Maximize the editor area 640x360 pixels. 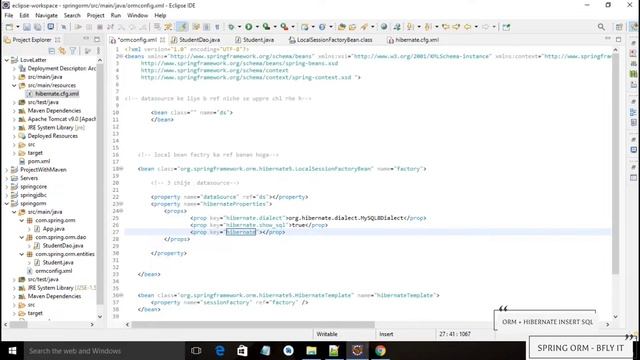(618, 40)
